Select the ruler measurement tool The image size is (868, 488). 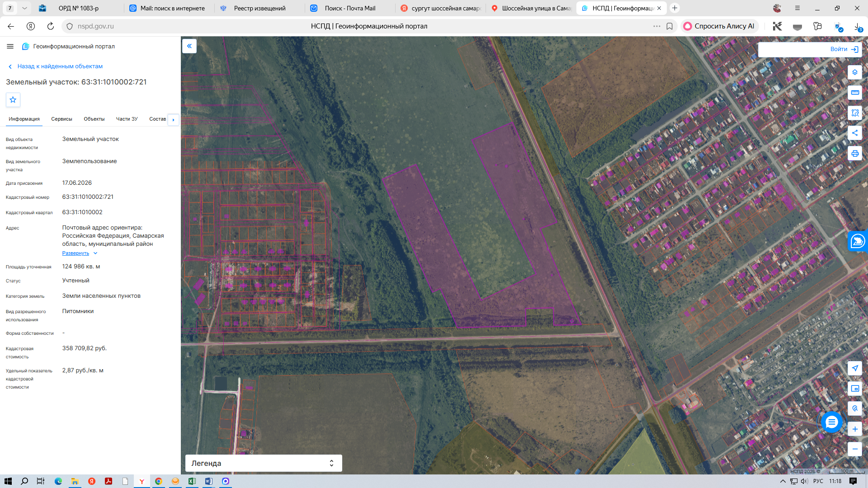(x=854, y=93)
